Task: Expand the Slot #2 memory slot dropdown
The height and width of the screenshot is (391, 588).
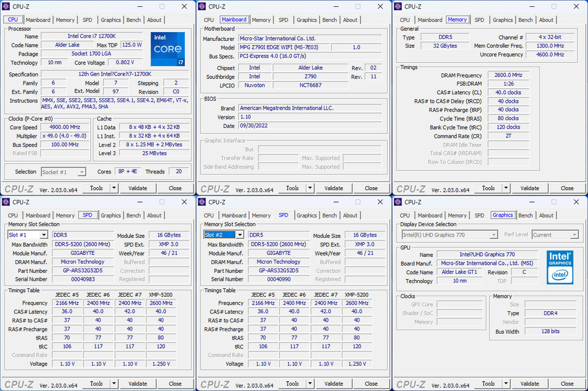Action: (239, 235)
